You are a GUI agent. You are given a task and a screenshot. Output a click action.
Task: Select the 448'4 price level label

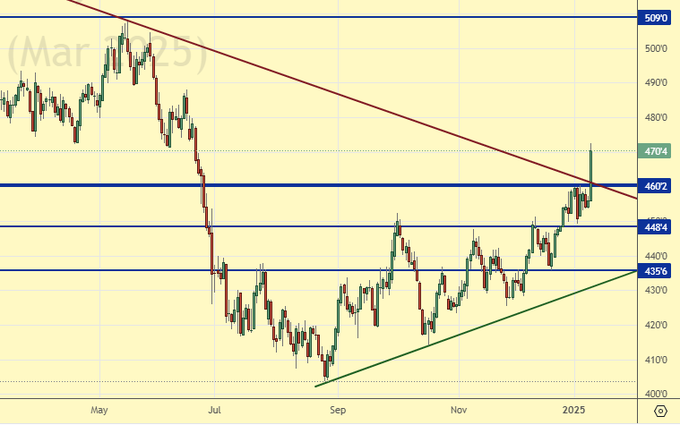657,226
